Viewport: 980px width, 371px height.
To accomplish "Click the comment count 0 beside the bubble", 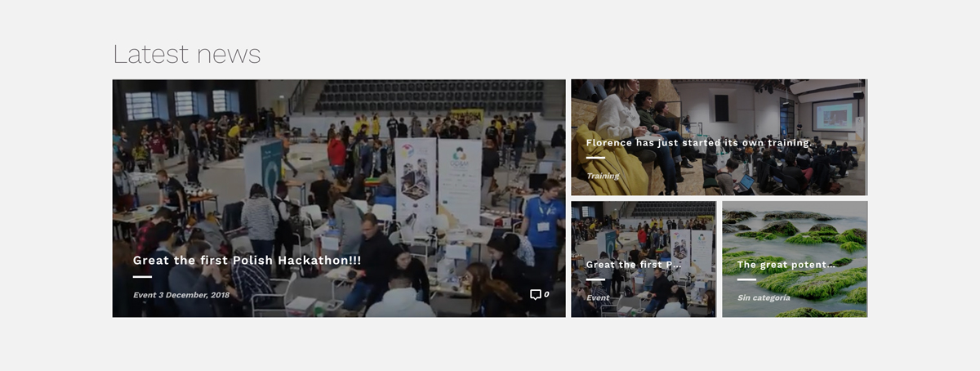I will point(546,295).
